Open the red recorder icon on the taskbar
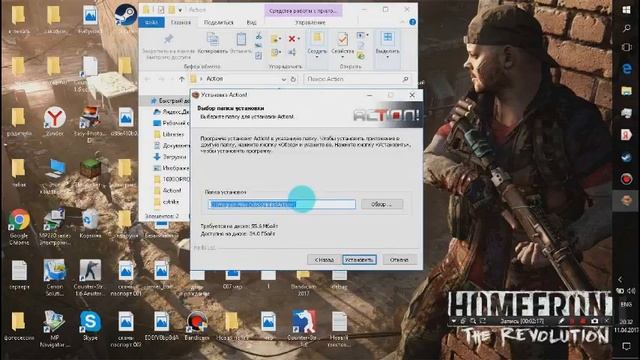This screenshot has height=360, width=640. [627, 179]
